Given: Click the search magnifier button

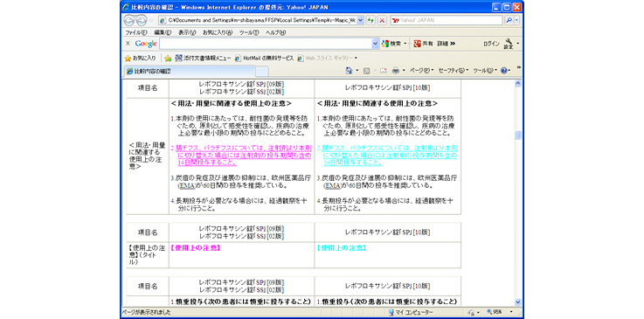Looking at the screenshot, I should (509, 20).
